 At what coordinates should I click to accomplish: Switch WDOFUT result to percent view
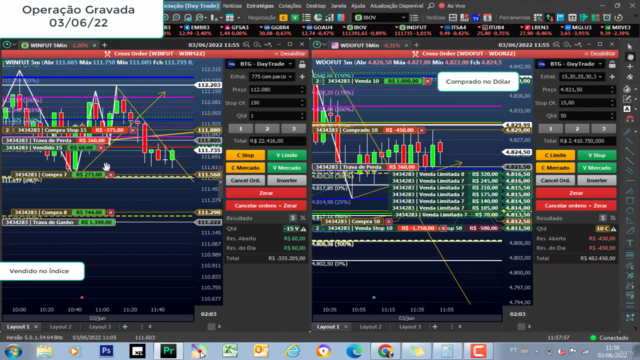[613, 218]
